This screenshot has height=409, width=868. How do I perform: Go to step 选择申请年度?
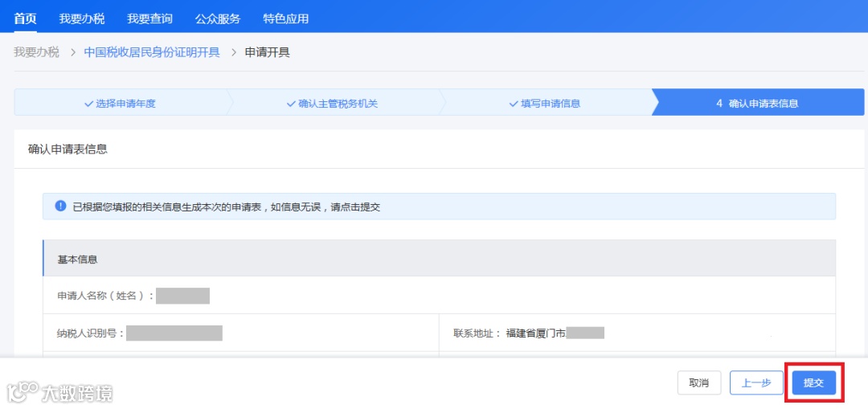click(x=120, y=103)
